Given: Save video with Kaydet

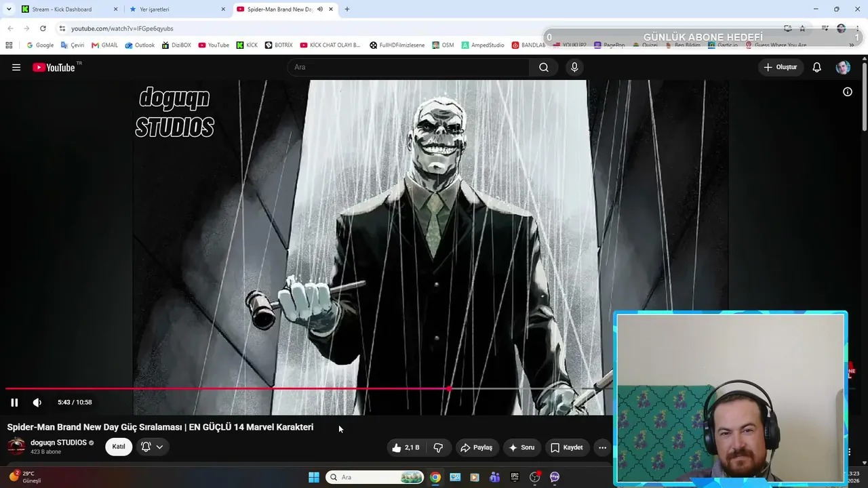Looking at the screenshot, I should (567, 447).
